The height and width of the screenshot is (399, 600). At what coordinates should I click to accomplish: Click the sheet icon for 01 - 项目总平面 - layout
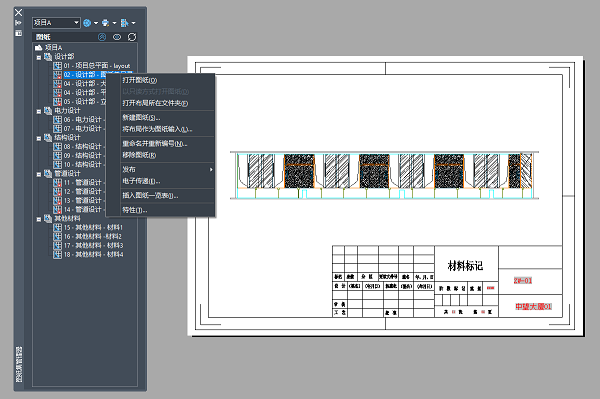click(x=57, y=66)
